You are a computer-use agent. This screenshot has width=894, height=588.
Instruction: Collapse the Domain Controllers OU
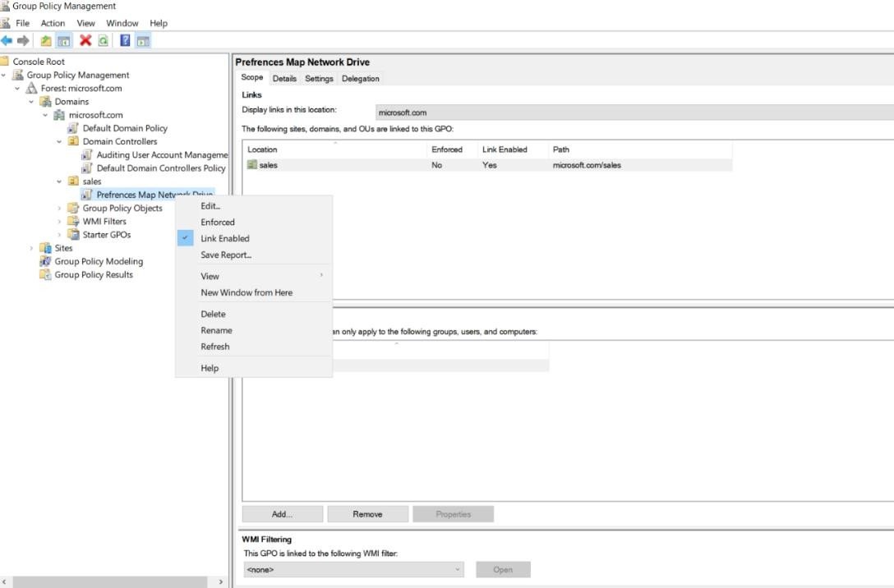58,141
